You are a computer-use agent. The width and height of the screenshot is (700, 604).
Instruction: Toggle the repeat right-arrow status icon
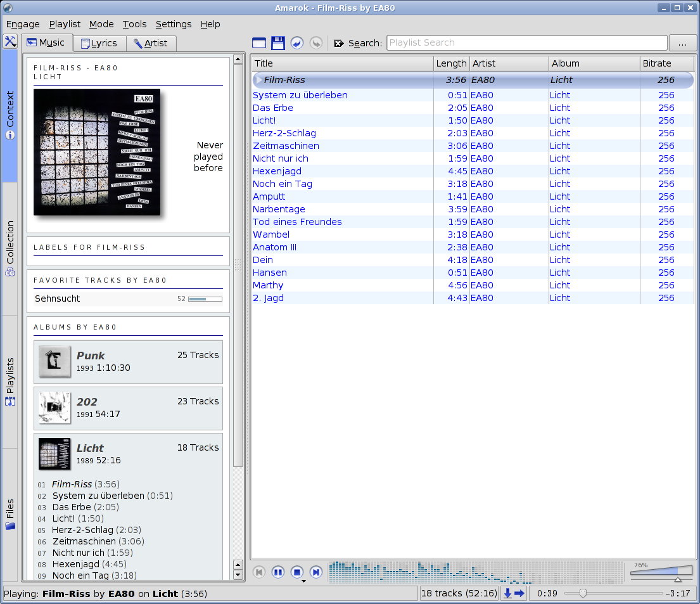click(519, 593)
